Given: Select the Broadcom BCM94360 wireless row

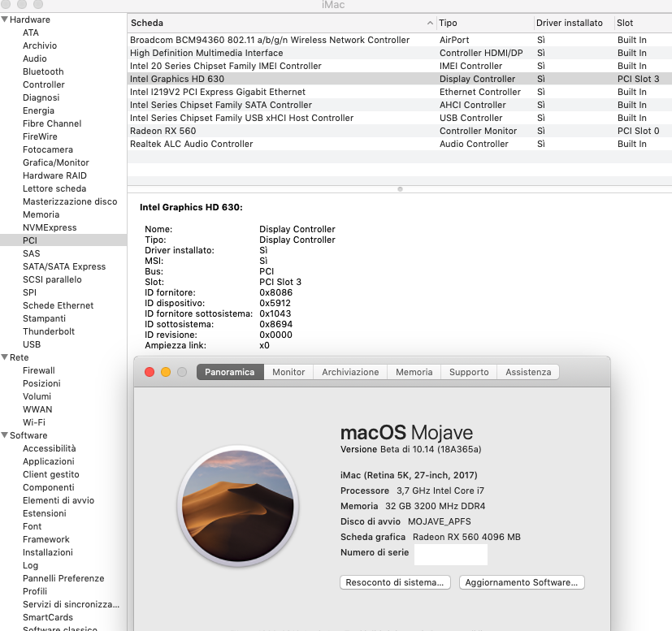Looking at the screenshot, I should [x=400, y=40].
